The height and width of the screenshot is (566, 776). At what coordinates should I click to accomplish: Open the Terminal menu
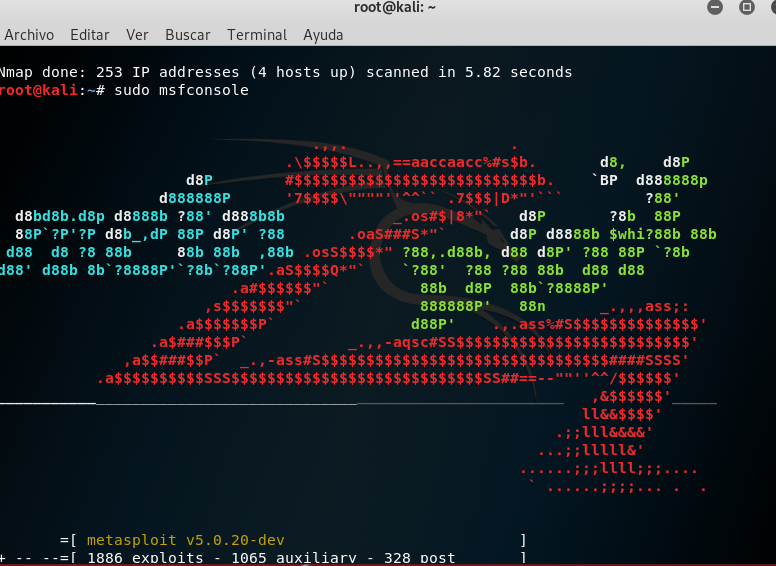pos(257,35)
